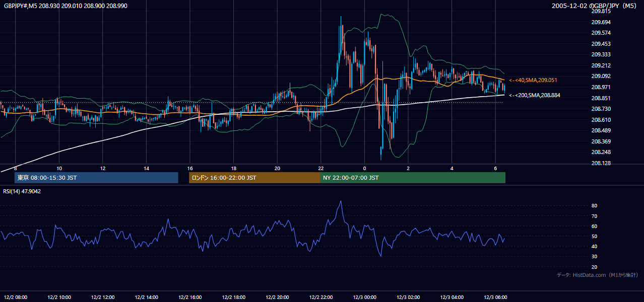This screenshot has width=644, height=302.
Task: Click the 12/2 10:00 date label
Action: pos(59,297)
